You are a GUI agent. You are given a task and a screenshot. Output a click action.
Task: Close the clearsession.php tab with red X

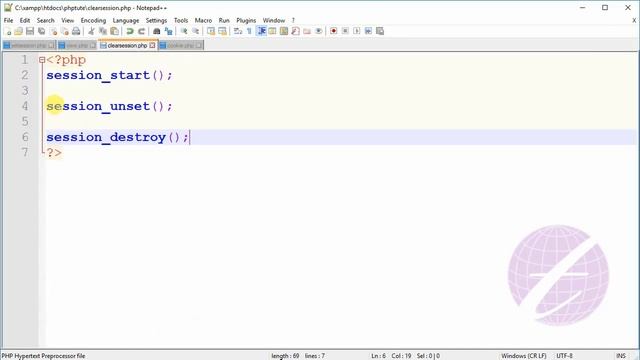[x=152, y=45]
